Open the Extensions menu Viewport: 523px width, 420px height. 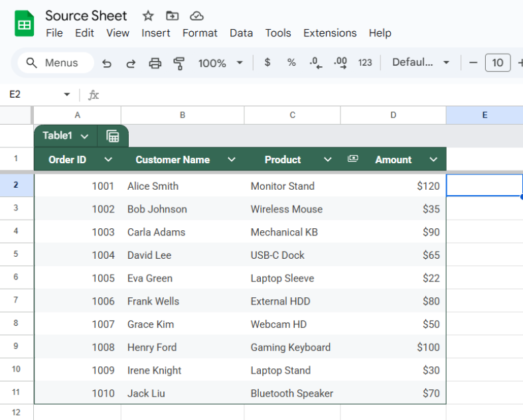coord(330,33)
